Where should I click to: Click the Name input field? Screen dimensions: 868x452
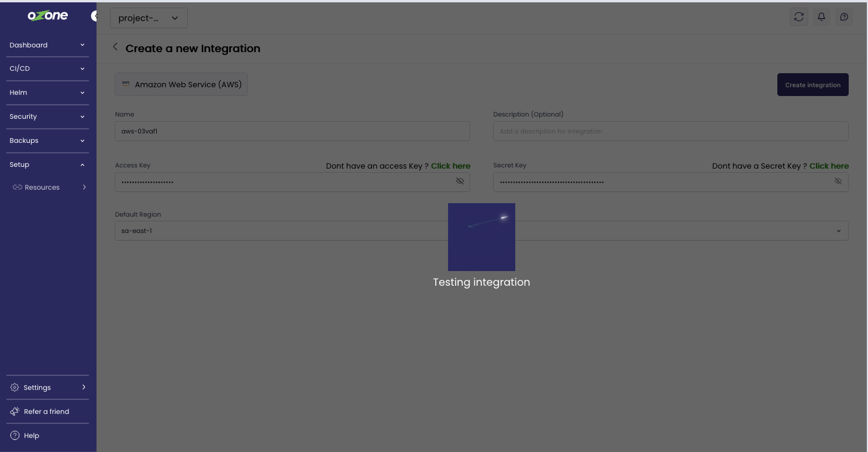(x=292, y=131)
